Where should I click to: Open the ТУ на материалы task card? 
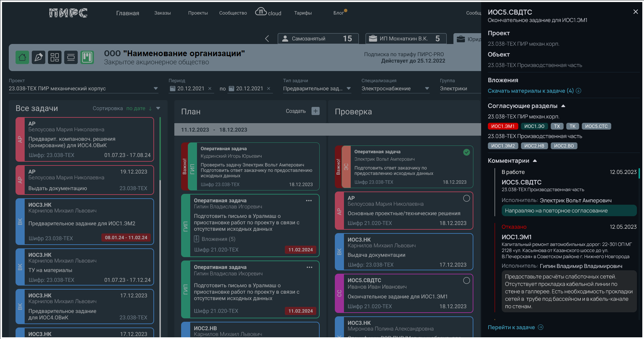coord(85,267)
